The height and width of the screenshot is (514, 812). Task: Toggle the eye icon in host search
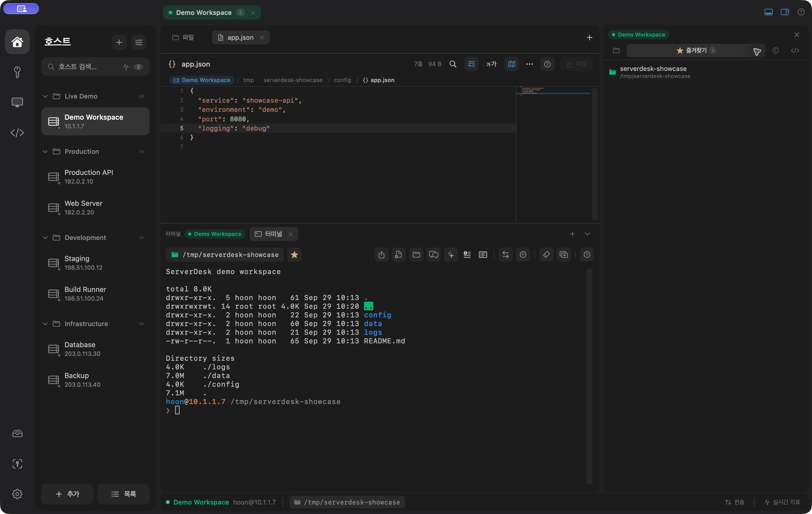pyautogui.click(x=138, y=67)
